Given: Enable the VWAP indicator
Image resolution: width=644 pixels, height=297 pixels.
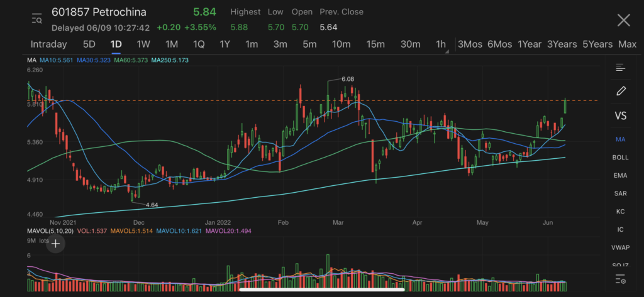Looking at the screenshot, I should (620, 248).
